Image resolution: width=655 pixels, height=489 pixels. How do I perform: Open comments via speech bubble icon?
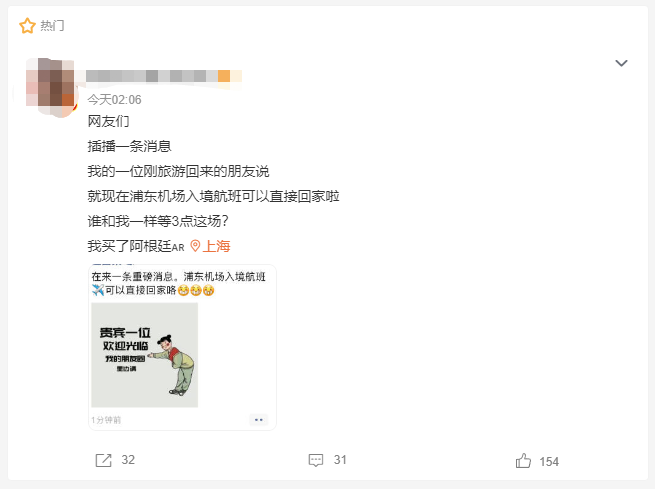tap(316, 460)
